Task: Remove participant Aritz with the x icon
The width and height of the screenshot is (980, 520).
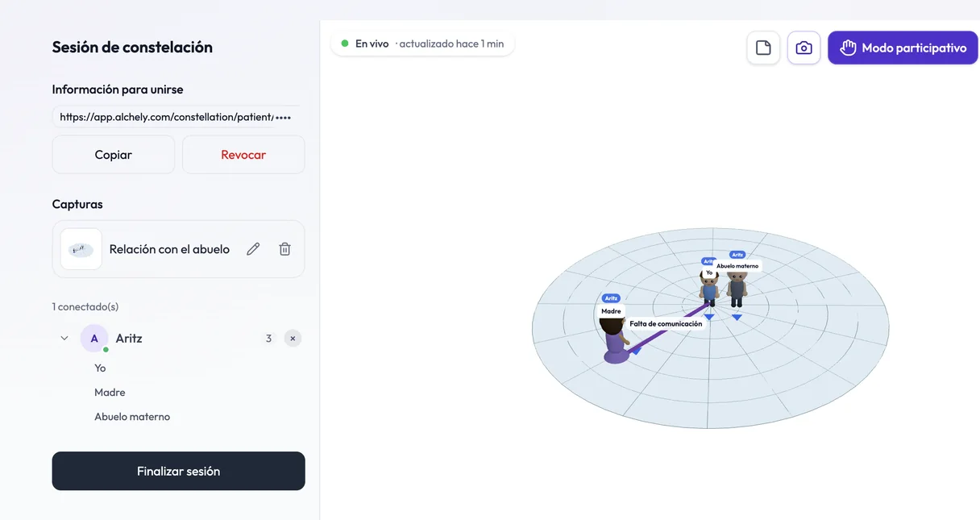Action: point(293,339)
